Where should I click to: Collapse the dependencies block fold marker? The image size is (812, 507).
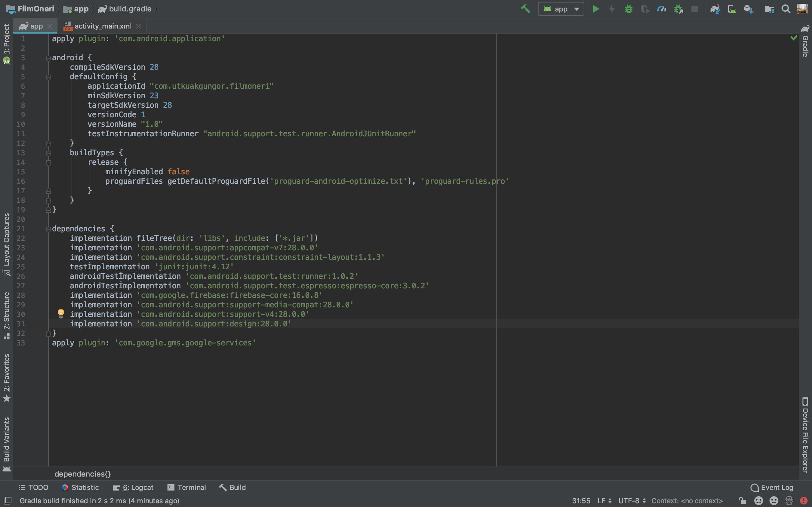click(48, 229)
